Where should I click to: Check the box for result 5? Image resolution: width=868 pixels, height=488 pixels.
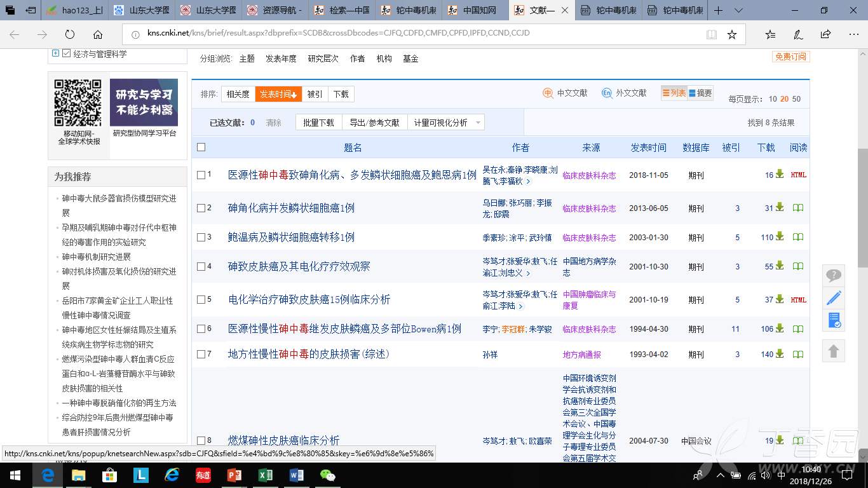click(x=201, y=299)
